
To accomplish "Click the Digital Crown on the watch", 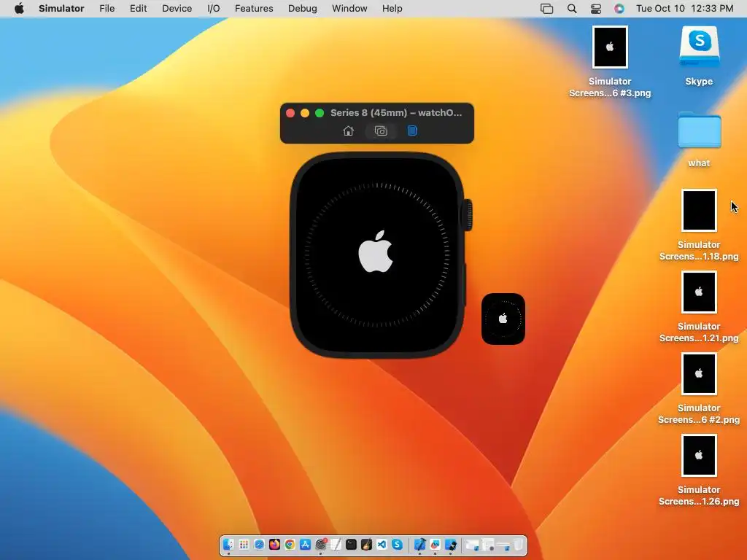I will coord(468,215).
